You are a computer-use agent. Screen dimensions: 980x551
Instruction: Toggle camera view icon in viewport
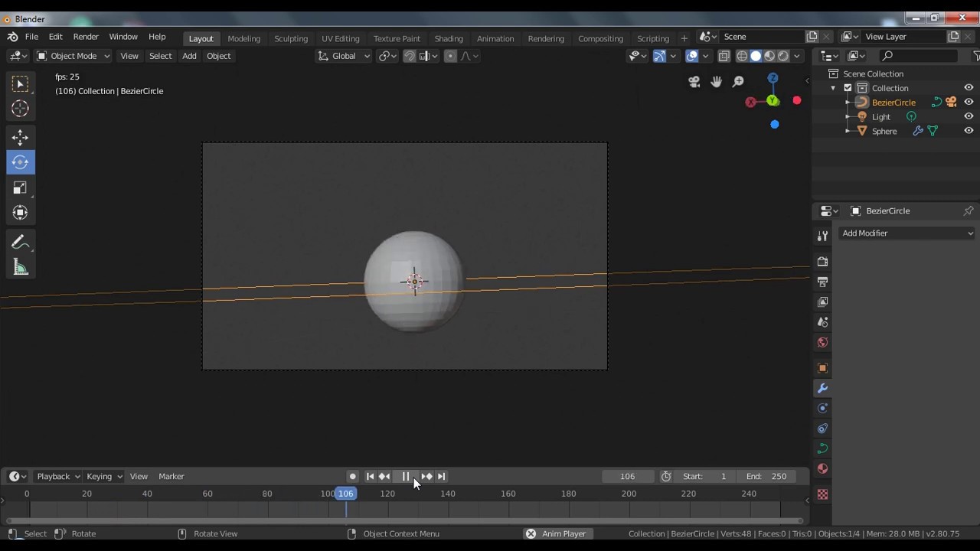point(694,82)
